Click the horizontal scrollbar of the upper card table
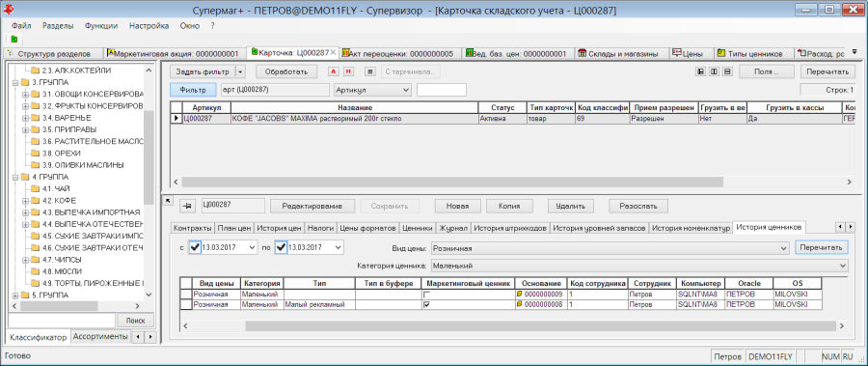 (452, 182)
